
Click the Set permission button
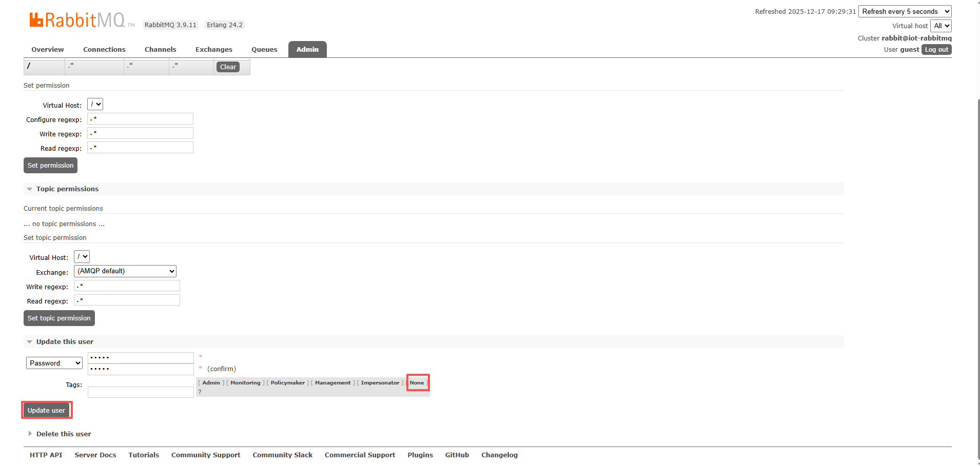tap(50, 166)
